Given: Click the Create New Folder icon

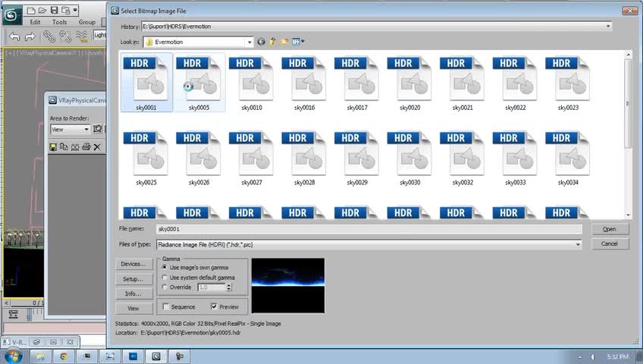Looking at the screenshot, I should (284, 42).
